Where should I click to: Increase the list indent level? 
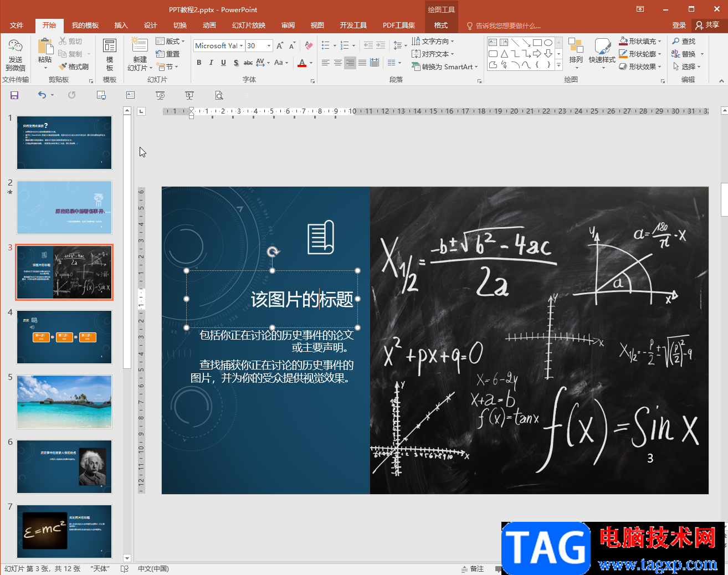click(381, 45)
